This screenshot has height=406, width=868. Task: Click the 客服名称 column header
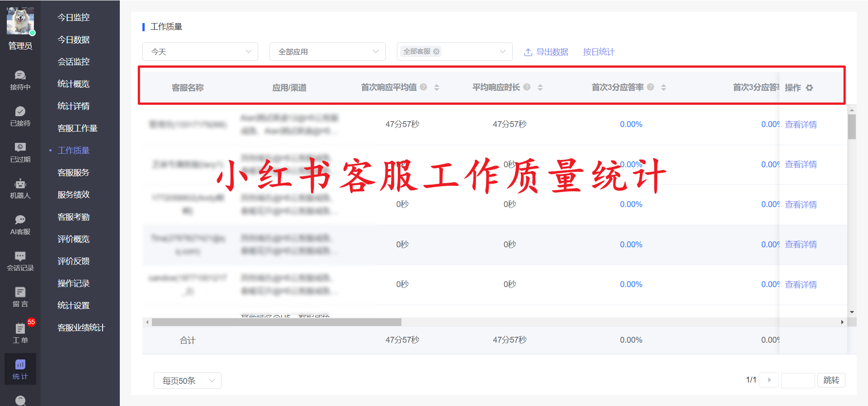point(188,87)
